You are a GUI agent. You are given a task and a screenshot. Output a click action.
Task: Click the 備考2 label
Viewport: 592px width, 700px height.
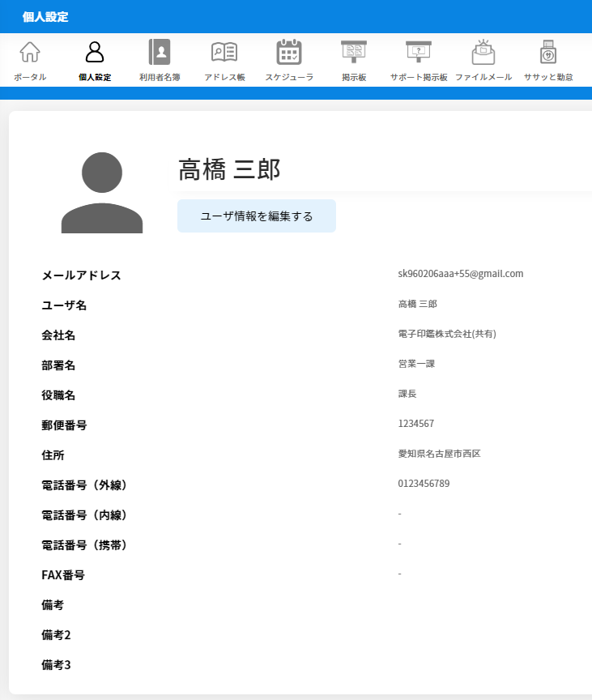click(56, 635)
